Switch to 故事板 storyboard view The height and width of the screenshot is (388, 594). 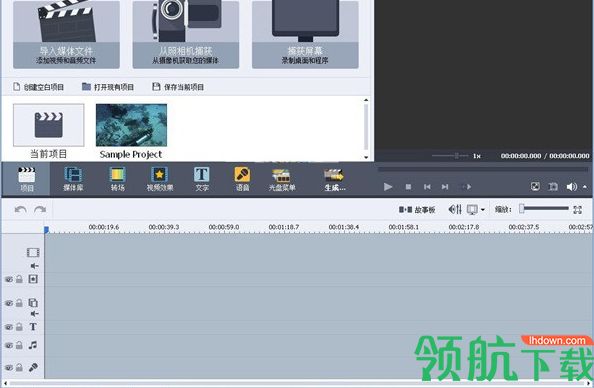pyautogui.click(x=417, y=210)
